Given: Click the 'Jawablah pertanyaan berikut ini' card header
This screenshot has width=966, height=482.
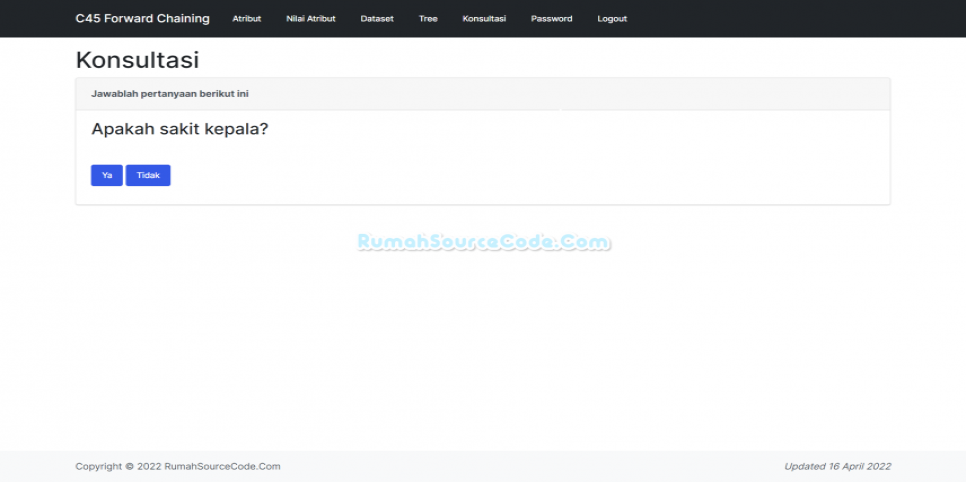Looking at the screenshot, I should 170,94.
